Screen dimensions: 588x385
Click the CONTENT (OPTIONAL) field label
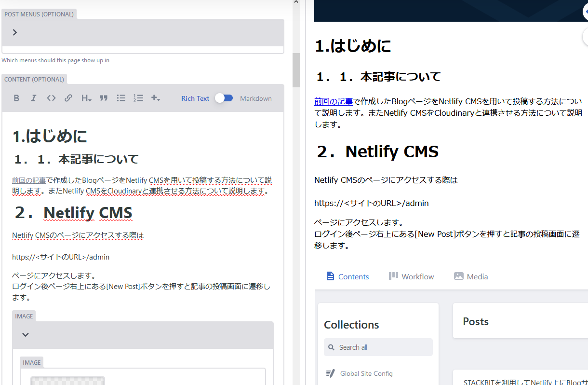(34, 79)
